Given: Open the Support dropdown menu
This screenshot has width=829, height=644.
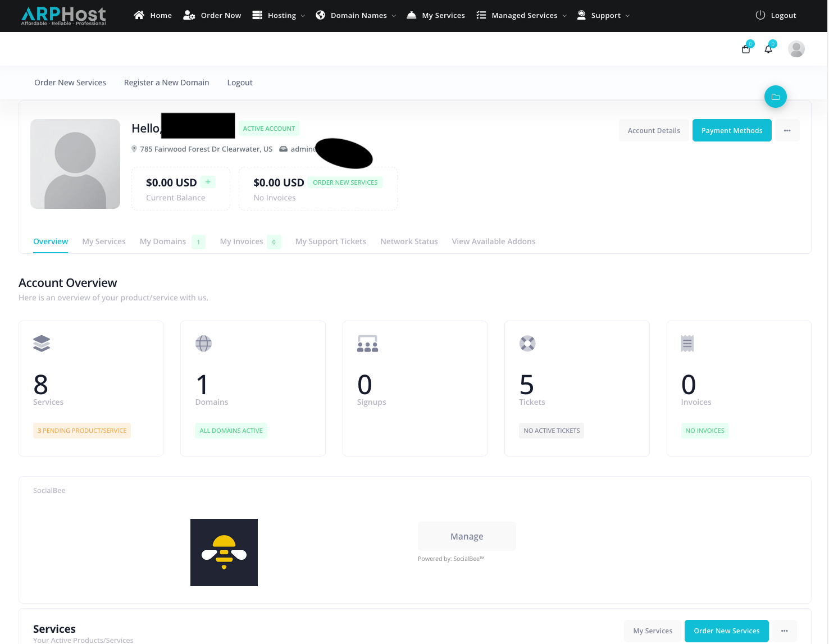Looking at the screenshot, I should tap(604, 16).
